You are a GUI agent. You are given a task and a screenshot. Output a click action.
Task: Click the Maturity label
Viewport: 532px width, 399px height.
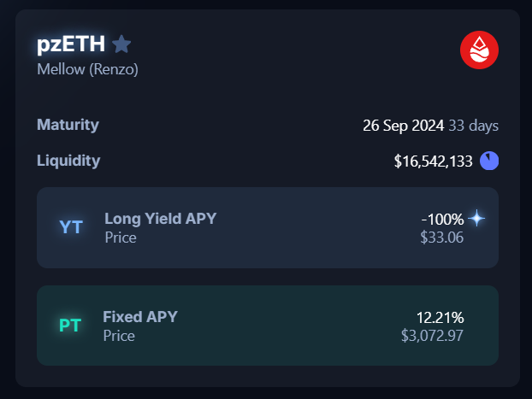click(68, 125)
